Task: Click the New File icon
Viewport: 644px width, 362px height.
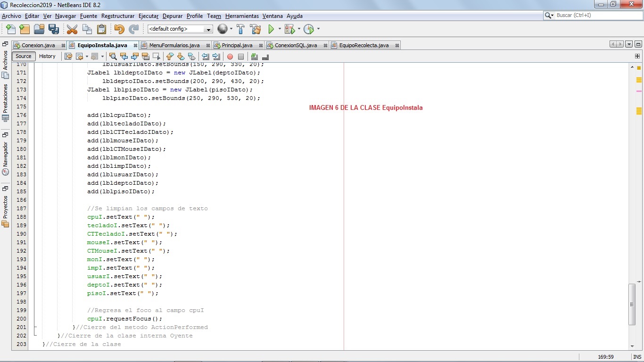Action: pyautogui.click(x=10, y=29)
